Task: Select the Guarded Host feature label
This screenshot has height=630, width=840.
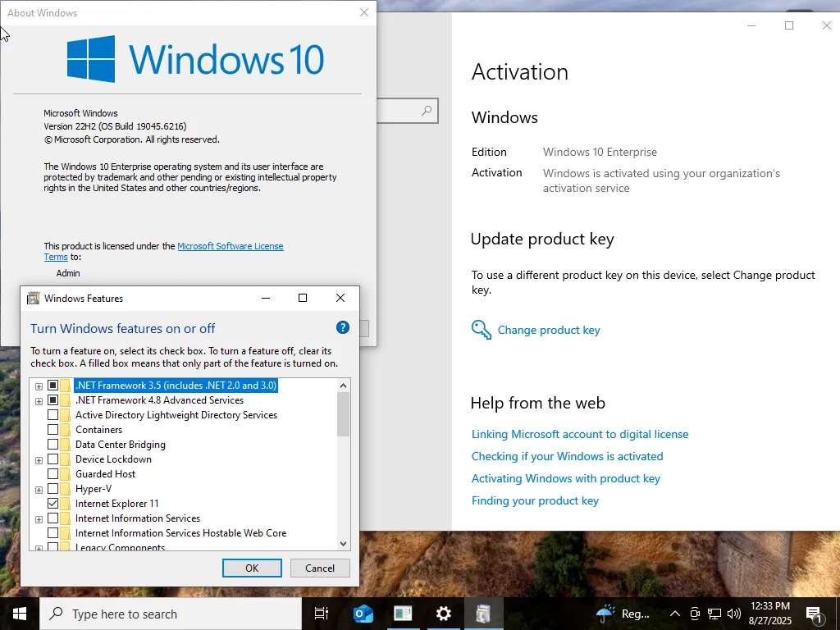Action: (x=105, y=473)
